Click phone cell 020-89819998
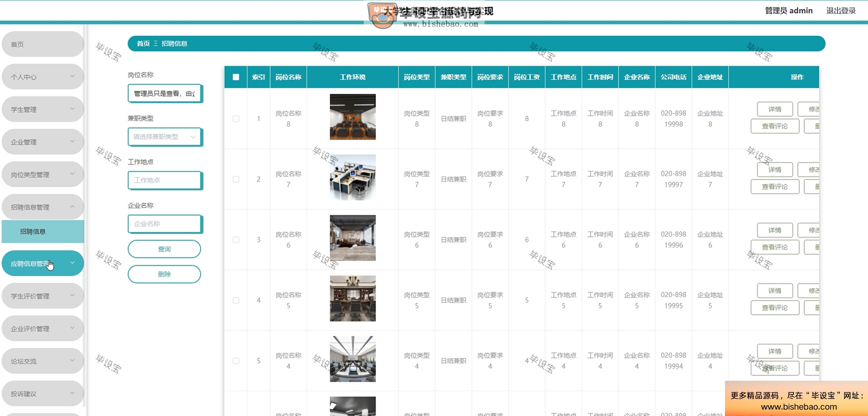Image resolution: width=868 pixels, height=416 pixels. click(x=673, y=119)
